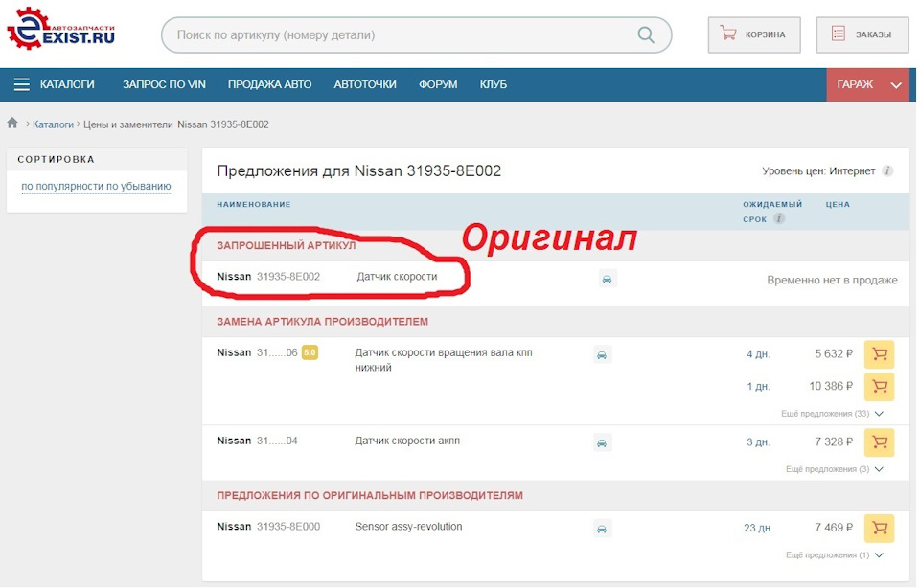Screen dimensions: 920x588
Task: Change sorting по популярности по убыванию
Action: [x=96, y=187]
